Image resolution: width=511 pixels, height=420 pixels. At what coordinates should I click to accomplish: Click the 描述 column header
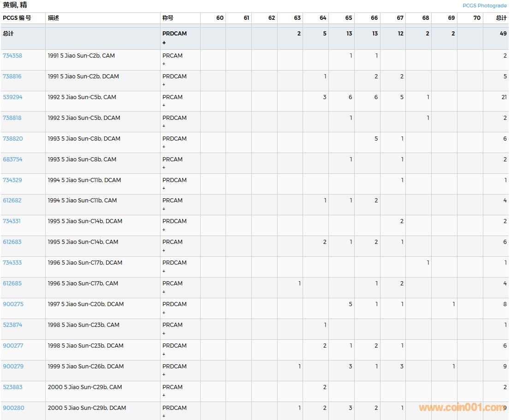pos(53,18)
